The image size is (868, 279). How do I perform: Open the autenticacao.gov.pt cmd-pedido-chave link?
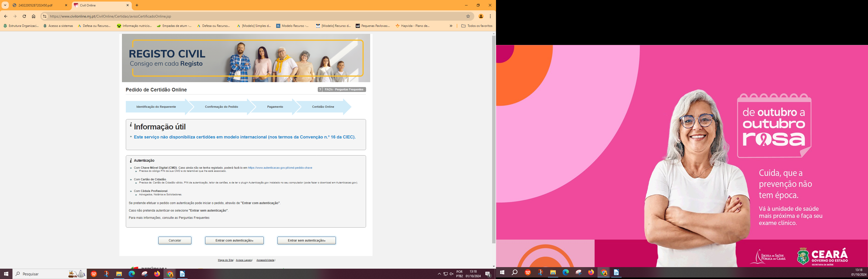(x=280, y=168)
